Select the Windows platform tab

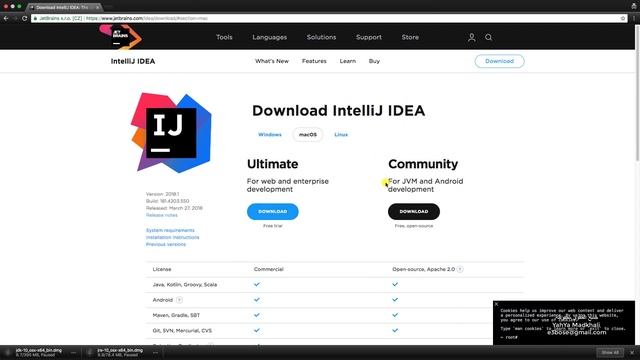tap(270, 135)
